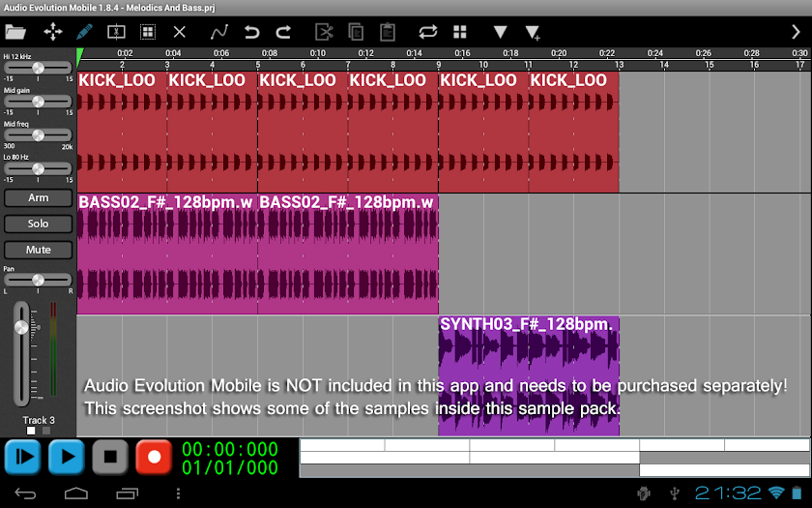Adjust the Lo 80 Hz slider
Viewport: 812px width, 508px height.
point(38,169)
